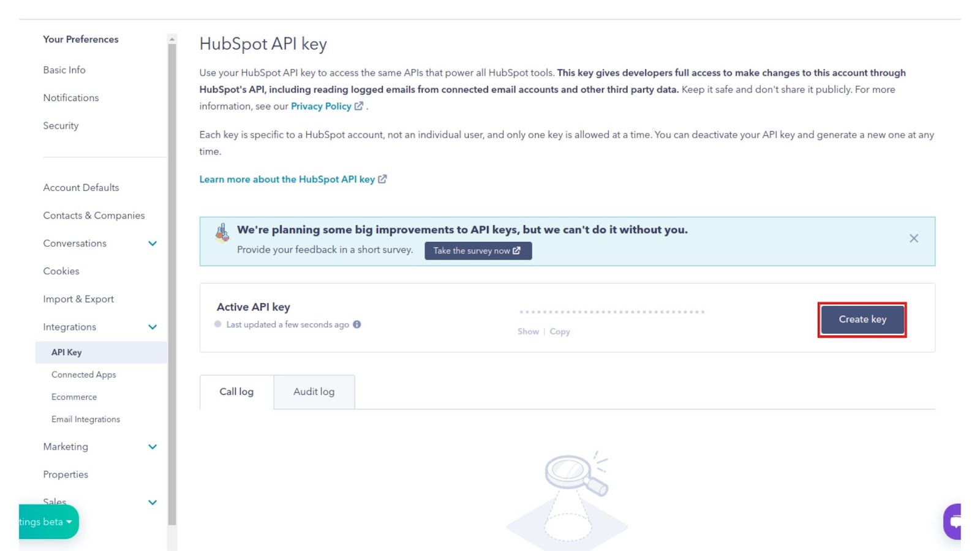
Task: Copy the active API key
Action: [x=560, y=332]
